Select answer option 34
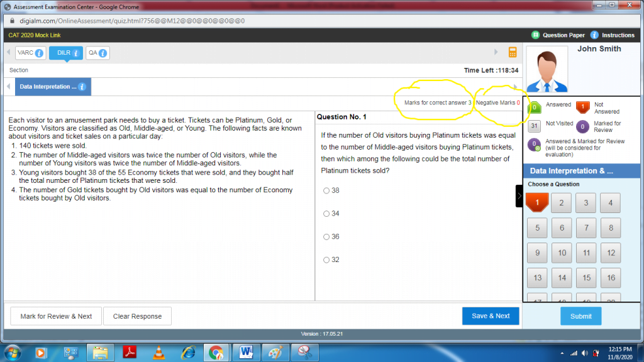Screen dimensions: 644x362 326,214
